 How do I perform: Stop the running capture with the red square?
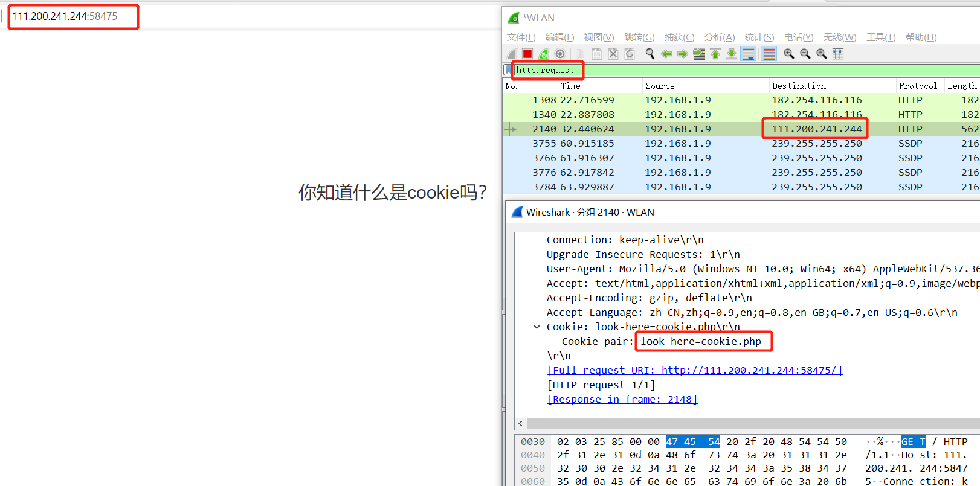click(527, 54)
